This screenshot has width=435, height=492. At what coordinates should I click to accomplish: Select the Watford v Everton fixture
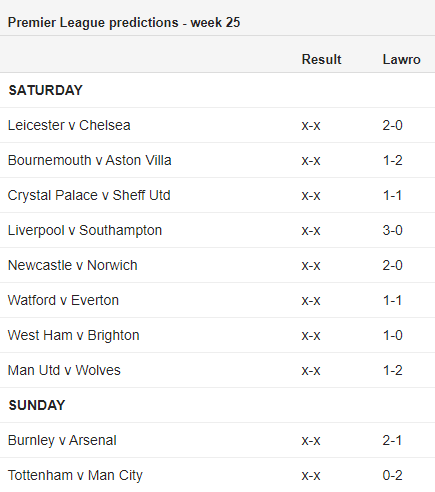pos(63,300)
